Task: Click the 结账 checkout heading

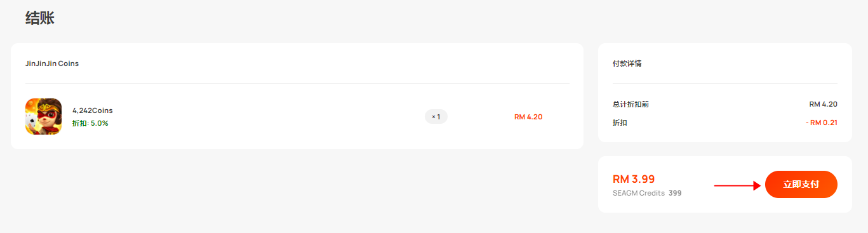Action: (40, 18)
